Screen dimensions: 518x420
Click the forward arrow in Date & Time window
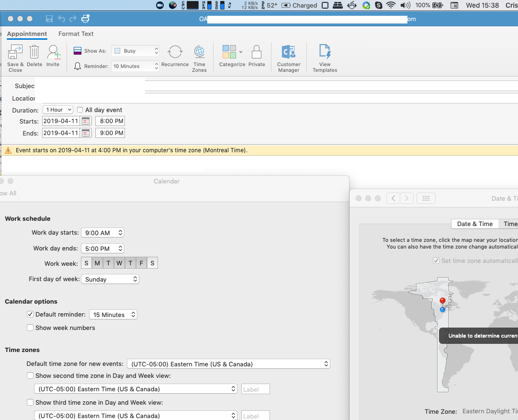point(406,198)
